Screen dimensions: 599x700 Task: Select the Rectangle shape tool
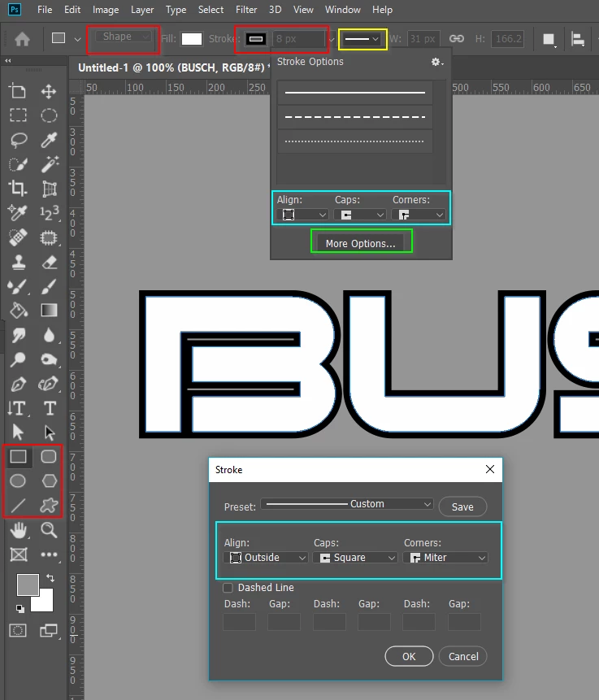click(x=18, y=456)
